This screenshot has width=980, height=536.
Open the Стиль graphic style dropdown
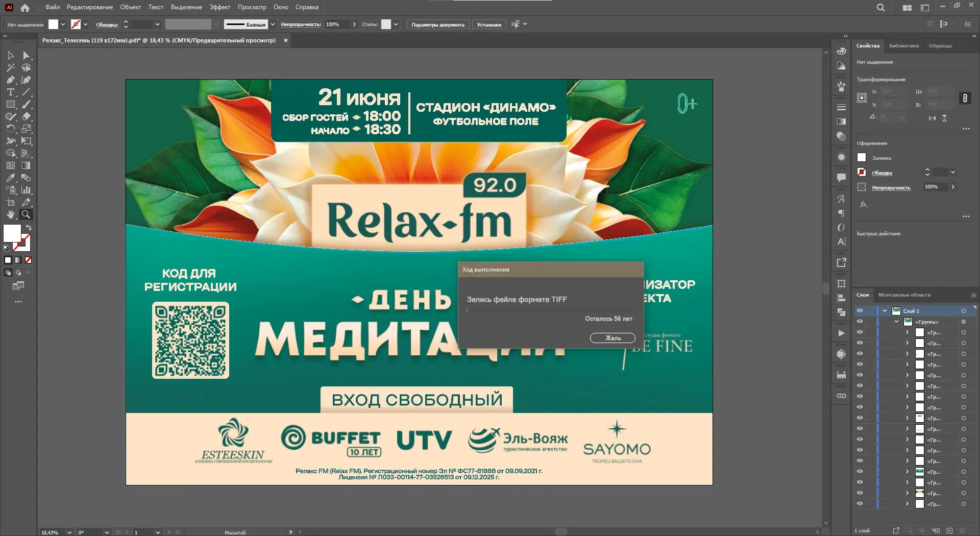point(396,24)
